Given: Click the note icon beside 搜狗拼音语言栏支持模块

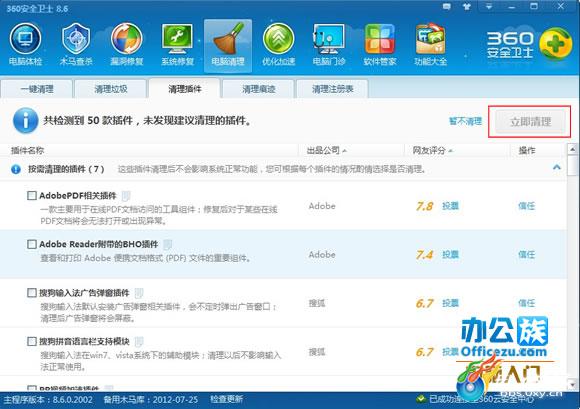Looking at the screenshot, I should click(139, 341).
